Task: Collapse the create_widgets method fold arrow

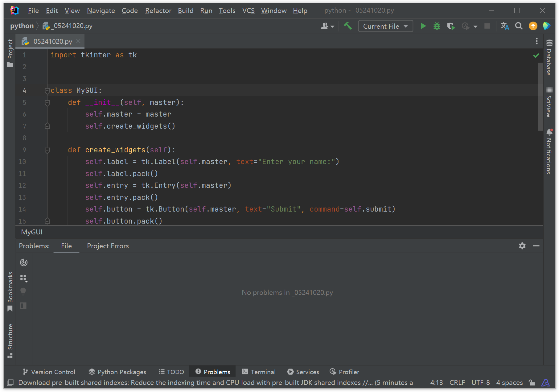Action: (x=47, y=150)
